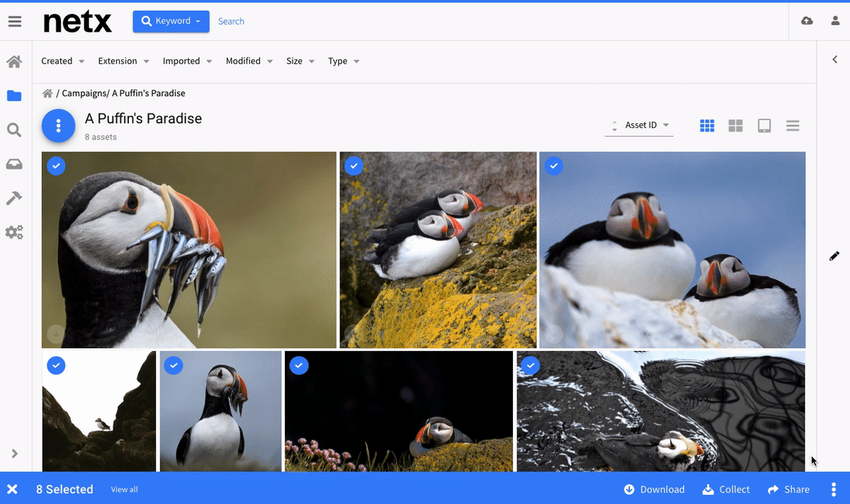Uncheck the distant puffin on cliff silhouette
Viewport: 850px width, 504px height.
pos(56,365)
